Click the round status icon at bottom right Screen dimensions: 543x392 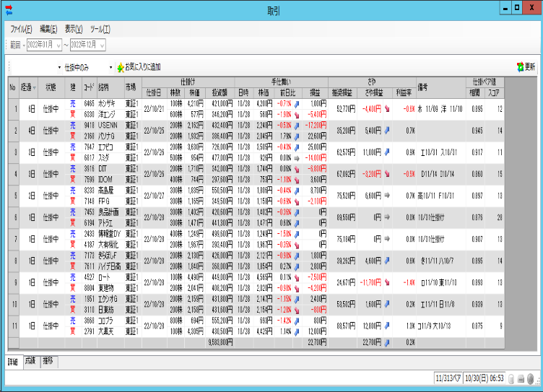pos(531,379)
